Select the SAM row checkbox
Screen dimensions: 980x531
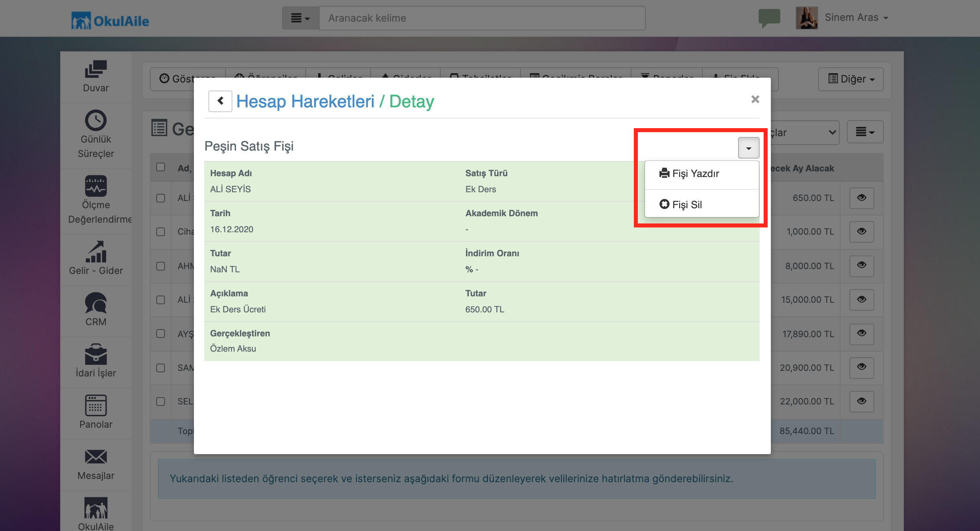pyautogui.click(x=161, y=368)
